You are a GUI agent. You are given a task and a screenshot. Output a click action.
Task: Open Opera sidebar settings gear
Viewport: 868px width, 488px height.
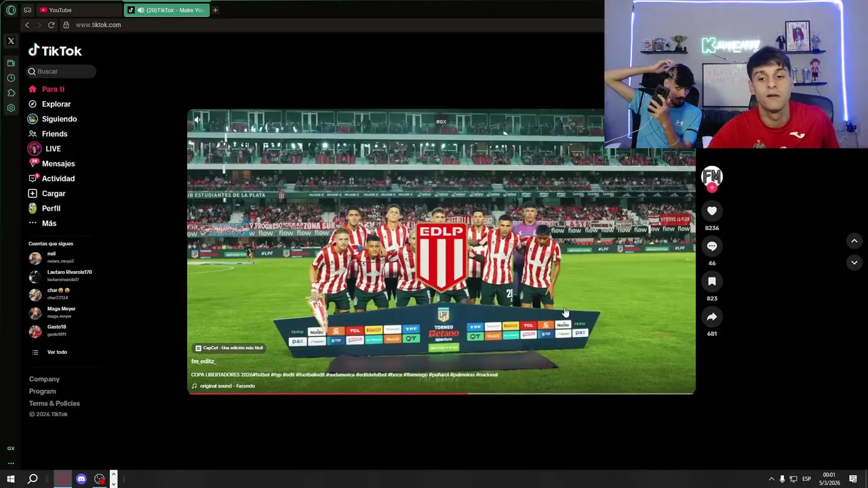(x=11, y=108)
